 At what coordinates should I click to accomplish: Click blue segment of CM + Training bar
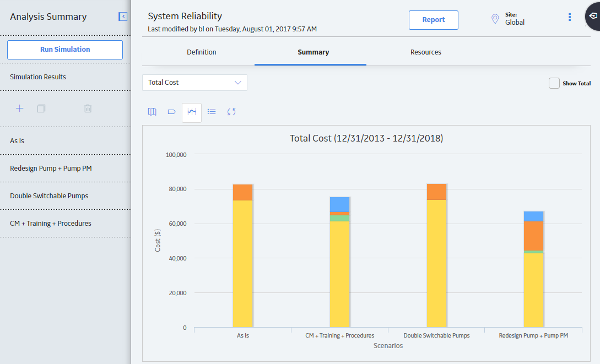pyautogui.click(x=339, y=204)
